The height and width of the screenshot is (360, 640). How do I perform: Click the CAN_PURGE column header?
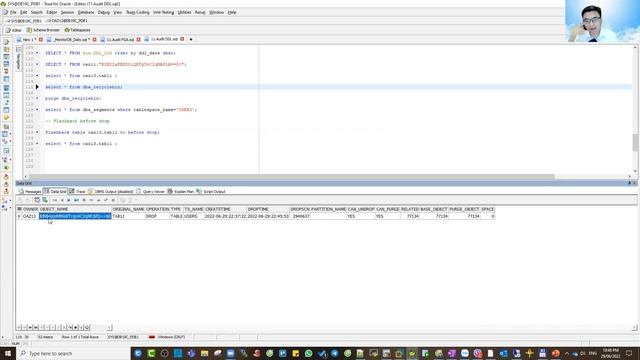coord(387,209)
